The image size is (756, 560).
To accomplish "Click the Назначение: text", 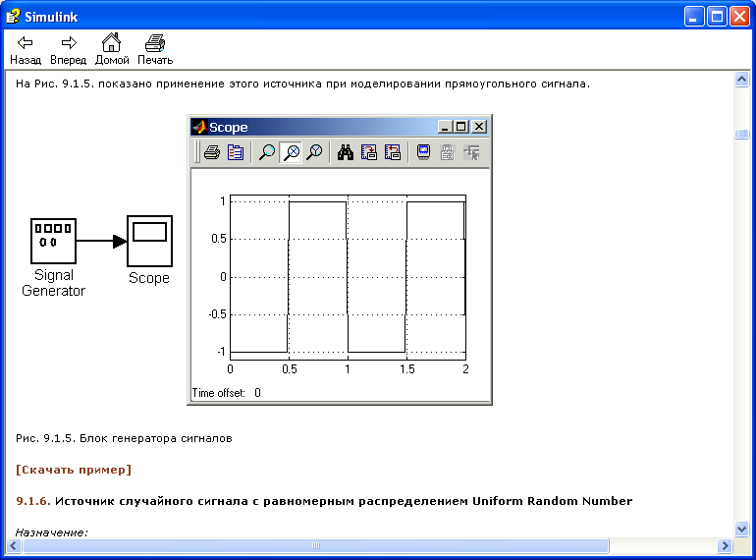I will (51, 532).
